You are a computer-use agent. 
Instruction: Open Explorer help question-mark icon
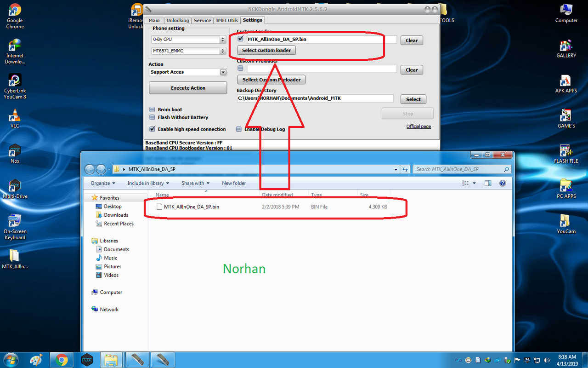point(503,183)
